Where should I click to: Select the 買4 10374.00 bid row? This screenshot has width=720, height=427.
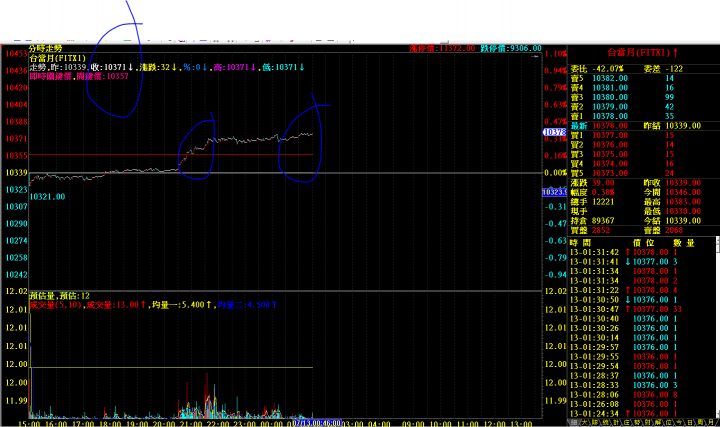click(x=643, y=164)
